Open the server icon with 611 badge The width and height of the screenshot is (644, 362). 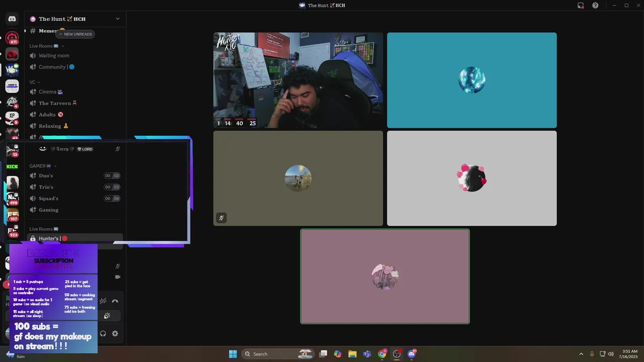(12, 38)
